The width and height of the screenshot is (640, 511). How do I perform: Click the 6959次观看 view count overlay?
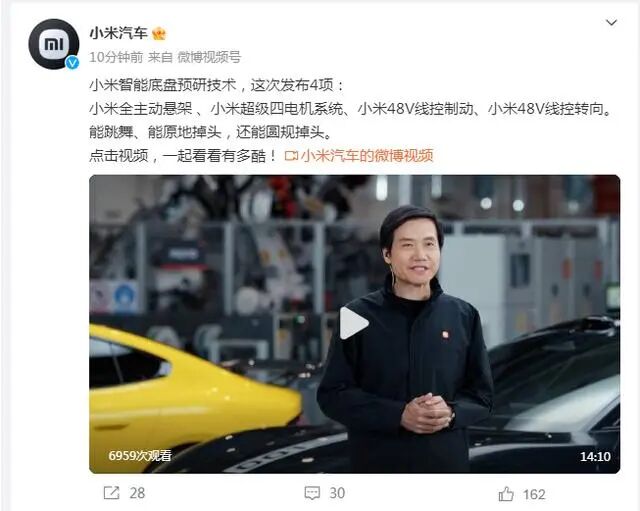(140, 455)
